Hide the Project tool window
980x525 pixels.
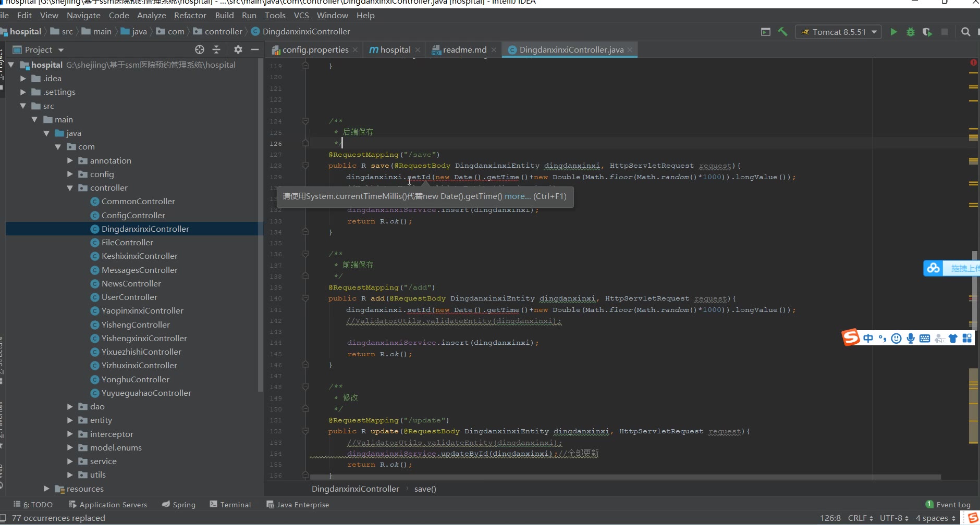click(x=255, y=49)
